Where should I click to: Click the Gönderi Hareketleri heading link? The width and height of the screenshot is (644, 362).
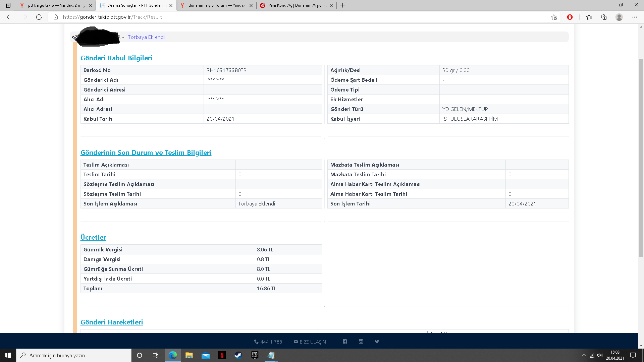click(112, 322)
